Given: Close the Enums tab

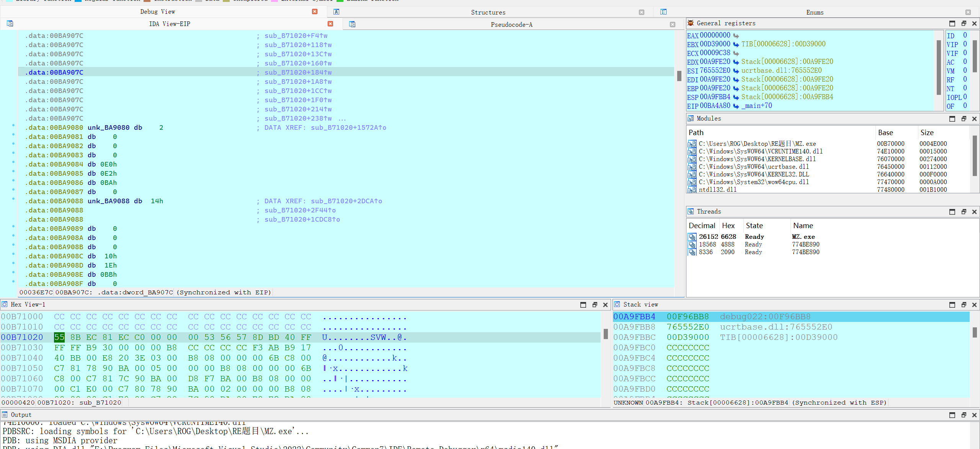Looking at the screenshot, I should [968, 12].
